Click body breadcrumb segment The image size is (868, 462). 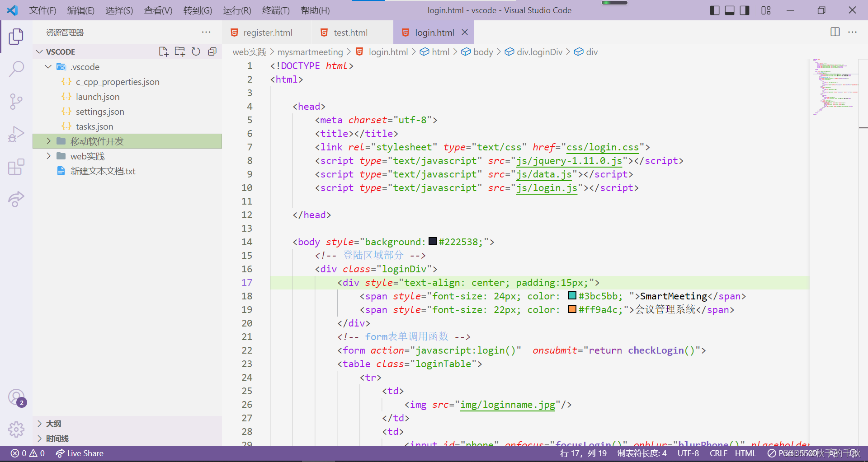[x=477, y=52]
